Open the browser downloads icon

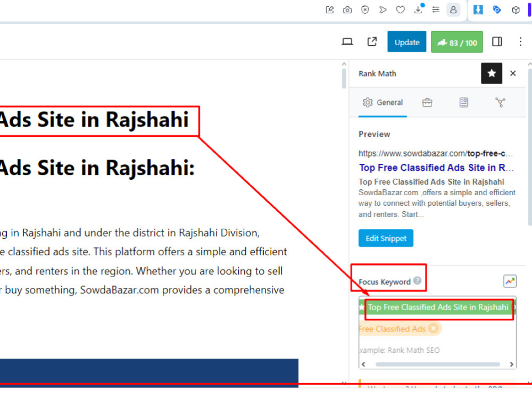click(419, 9)
